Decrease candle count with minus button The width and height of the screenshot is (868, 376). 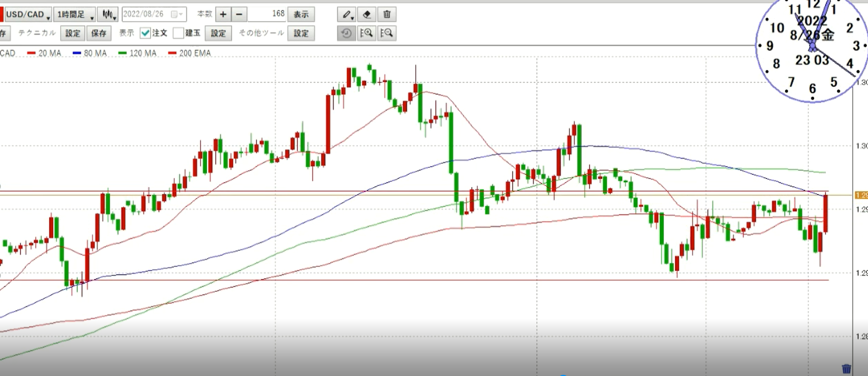coord(240,14)
